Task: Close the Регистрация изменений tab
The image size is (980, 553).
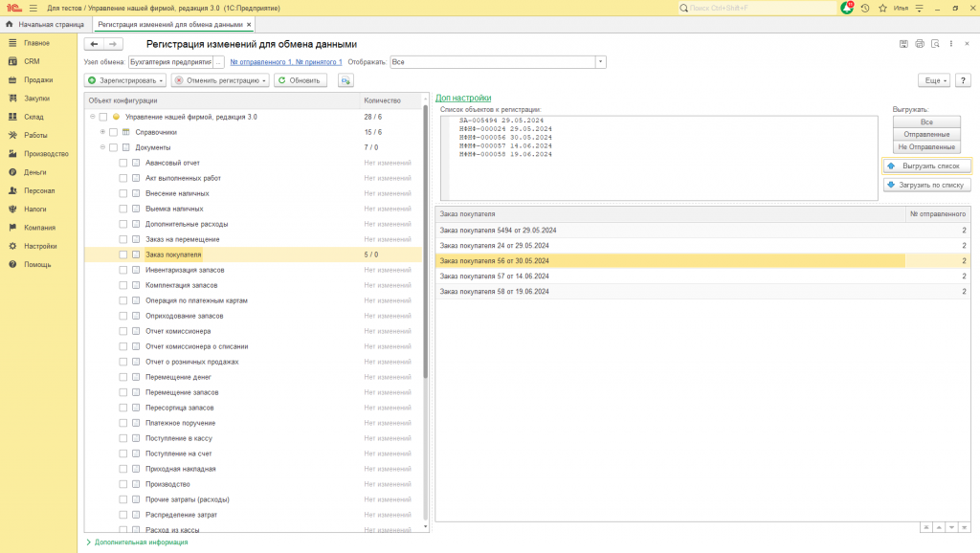Action: [x=249, y=24]
